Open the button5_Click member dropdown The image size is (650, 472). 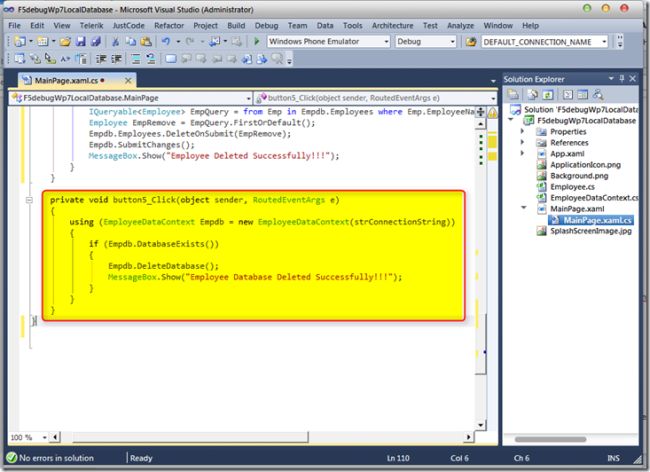(493, 98)
